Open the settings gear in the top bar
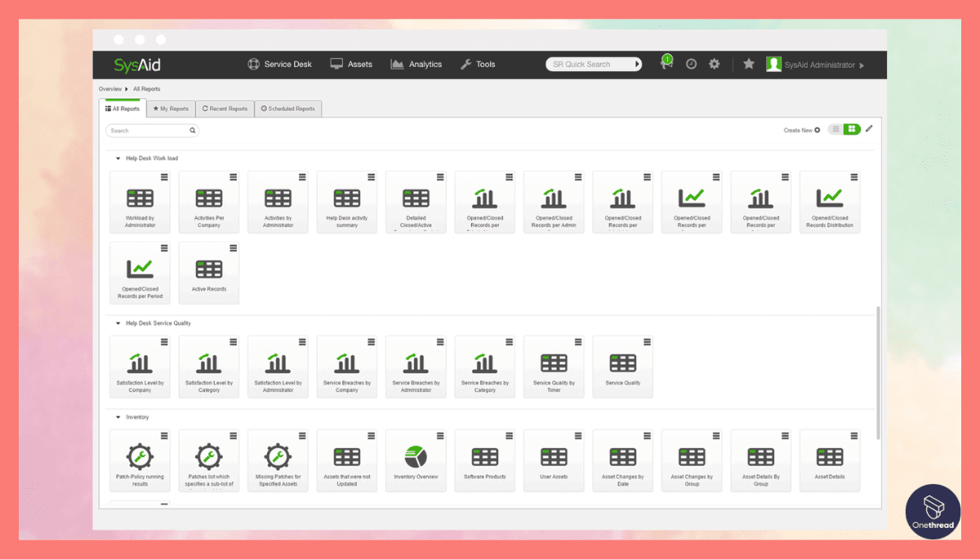 tap(714, 64)
